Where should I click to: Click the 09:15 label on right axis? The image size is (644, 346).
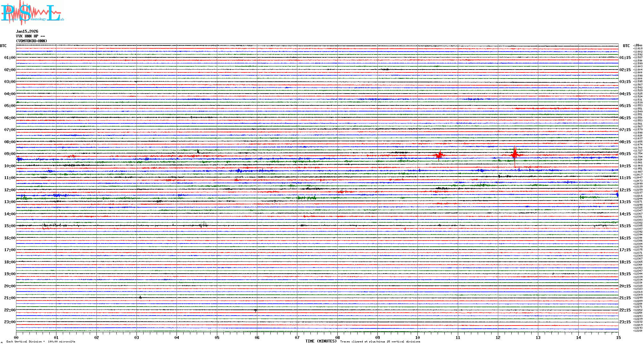pos(625,154)
